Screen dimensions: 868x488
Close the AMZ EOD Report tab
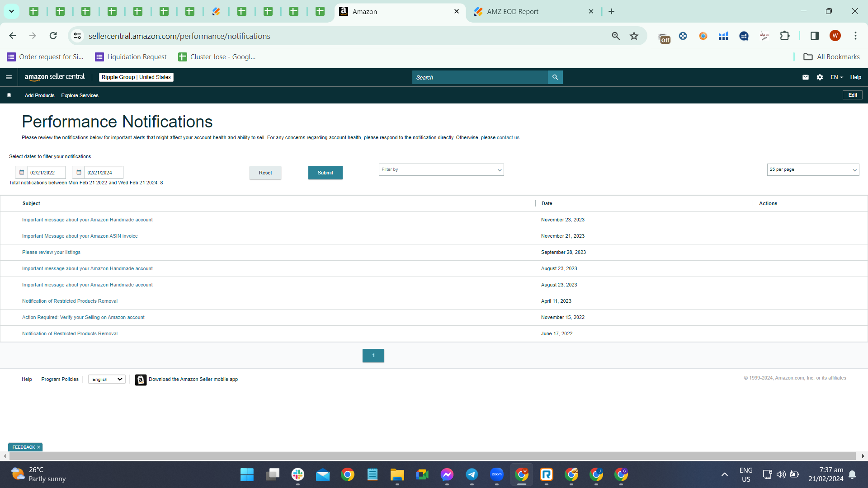[x=591, y=11]
